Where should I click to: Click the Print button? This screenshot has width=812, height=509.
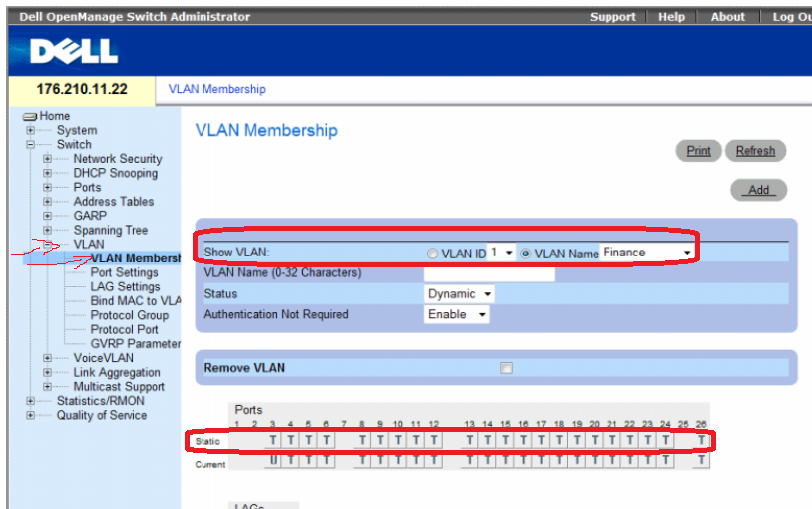pos(698,151)
